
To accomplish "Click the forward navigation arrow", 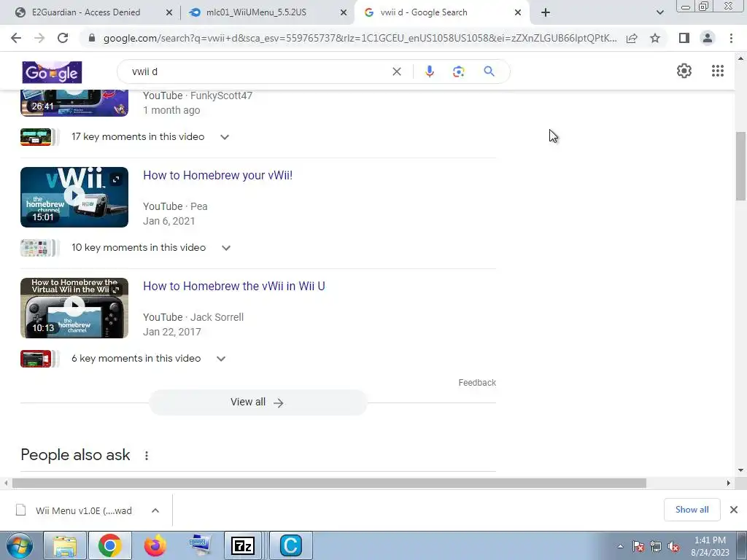I will click(x=39, y=38).
